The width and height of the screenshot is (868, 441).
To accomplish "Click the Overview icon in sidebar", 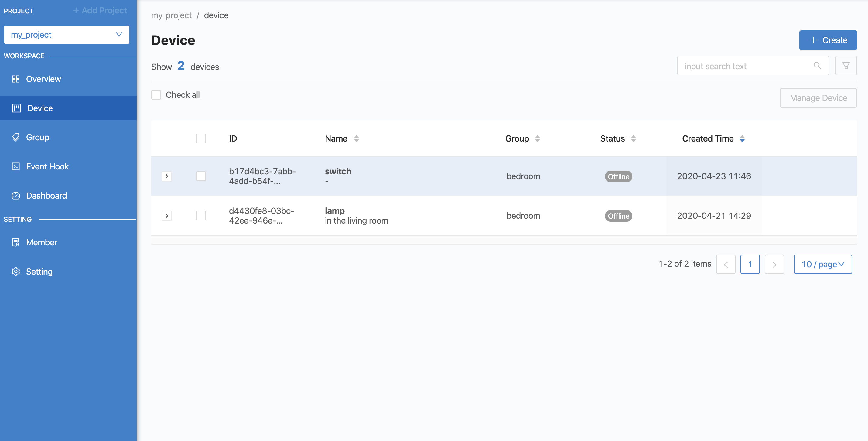I will click(16, 79).
